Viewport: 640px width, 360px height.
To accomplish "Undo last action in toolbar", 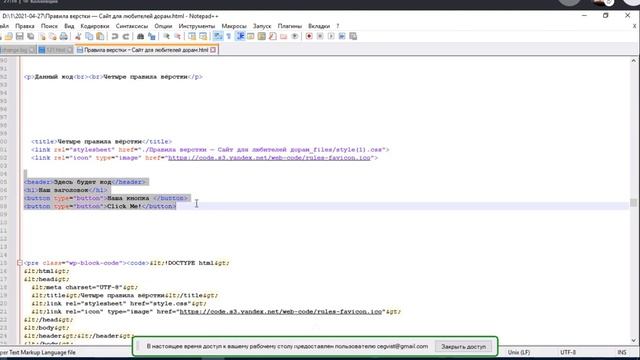I will (115, 36).
